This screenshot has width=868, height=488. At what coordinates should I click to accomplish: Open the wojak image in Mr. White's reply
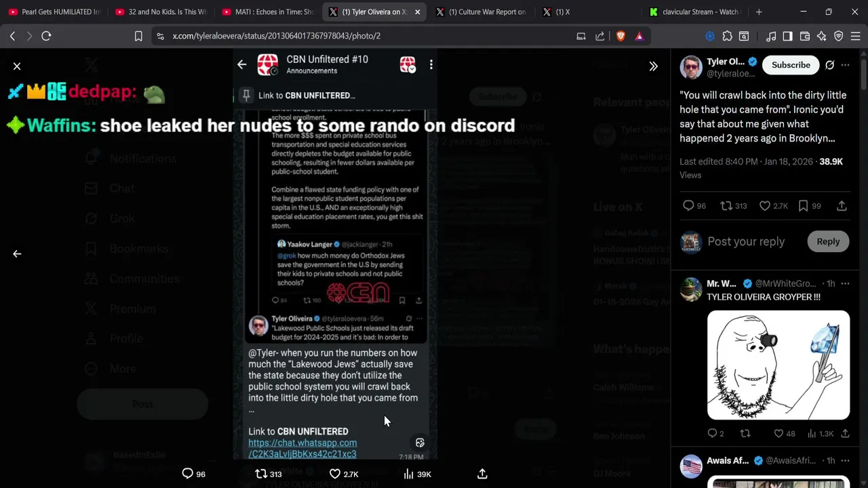click(x=778, y=365)
